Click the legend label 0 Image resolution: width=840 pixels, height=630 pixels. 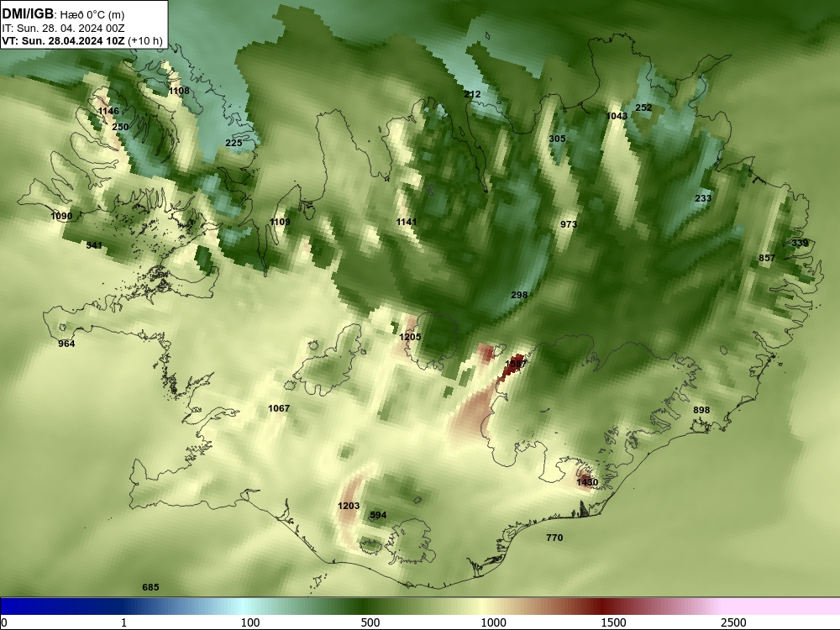click(4, 622)
